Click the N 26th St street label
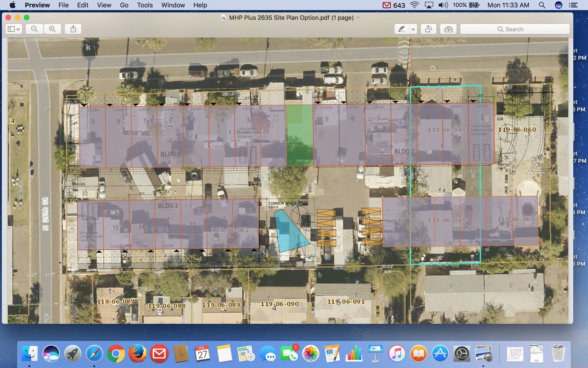The image size is (588, 368). tap(46, 214)
